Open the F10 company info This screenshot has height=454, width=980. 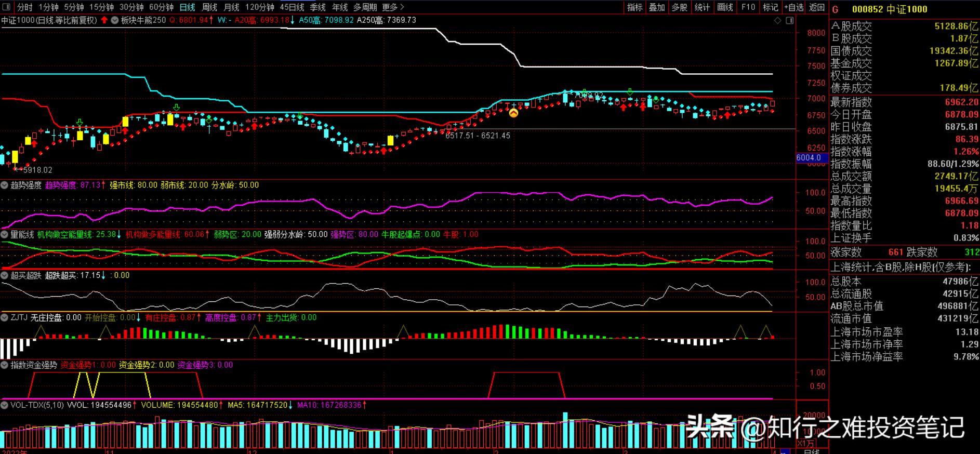pyautogui.click(x=748, y=7)
